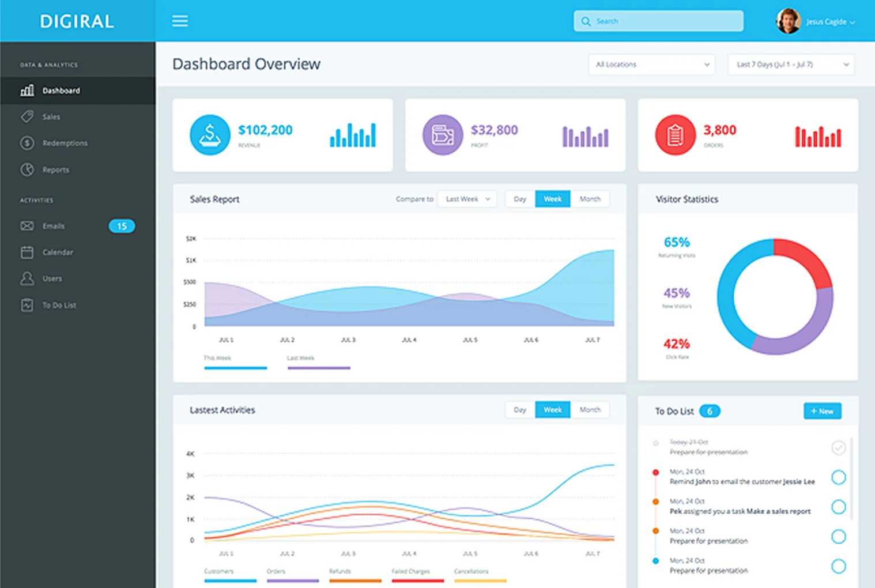Expand the Last 7 Days date dropdown

pyautogui.click(x=791, y=65)
